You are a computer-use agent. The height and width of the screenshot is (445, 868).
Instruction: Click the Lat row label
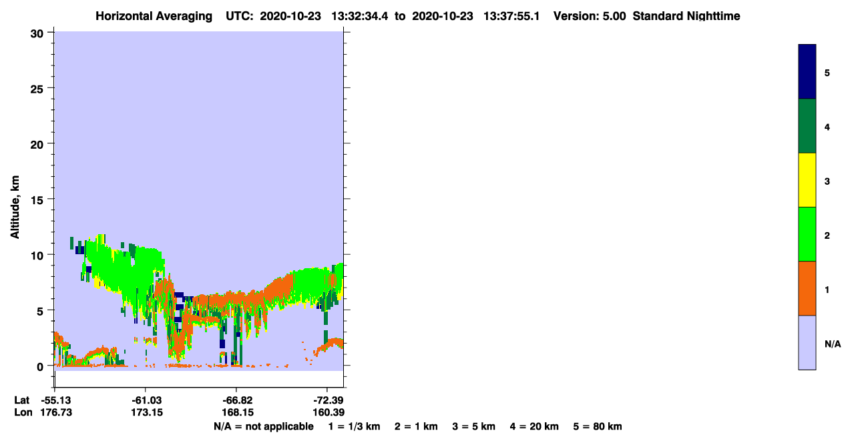point(22,400)
